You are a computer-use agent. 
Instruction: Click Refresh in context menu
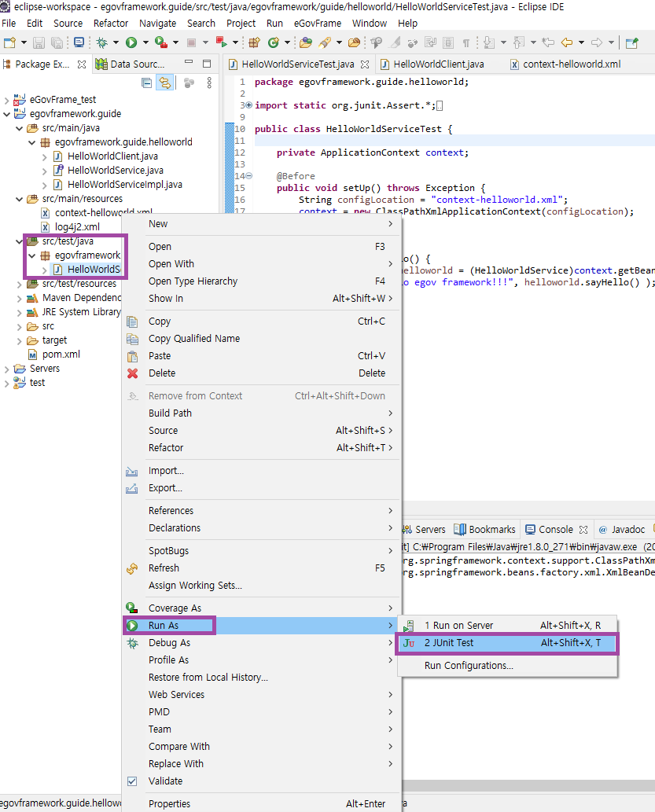261,568
